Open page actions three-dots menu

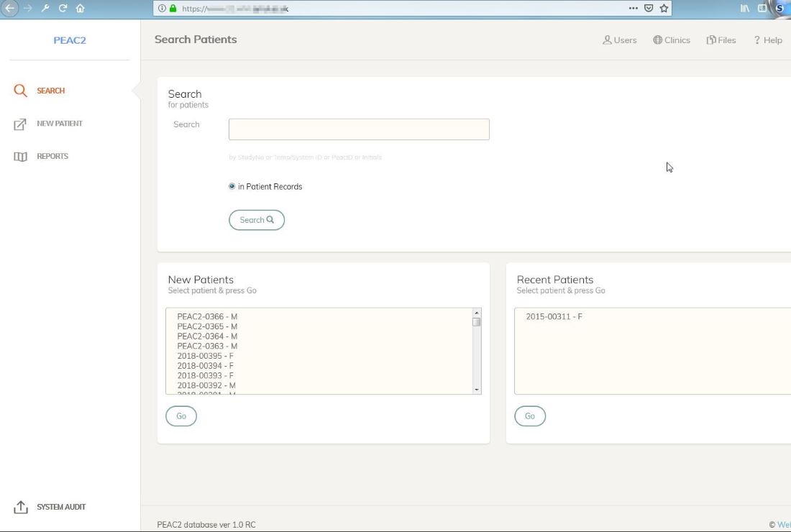tap(633, 8)
